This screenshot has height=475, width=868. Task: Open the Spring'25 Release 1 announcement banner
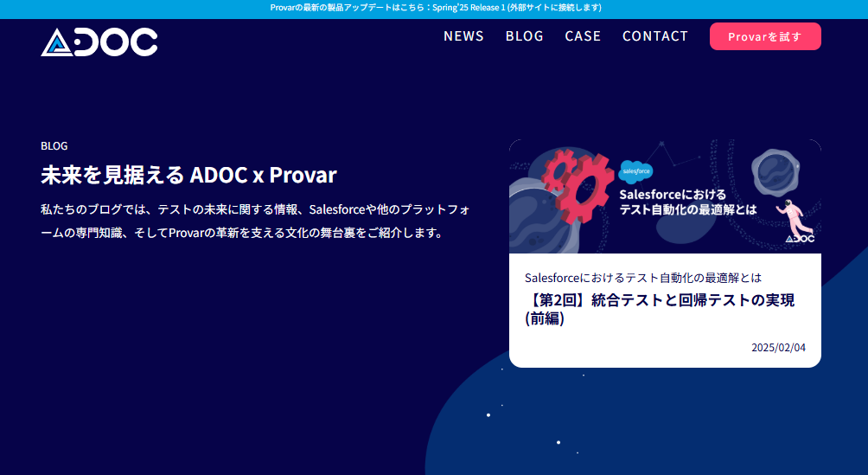tap(436, 8)
